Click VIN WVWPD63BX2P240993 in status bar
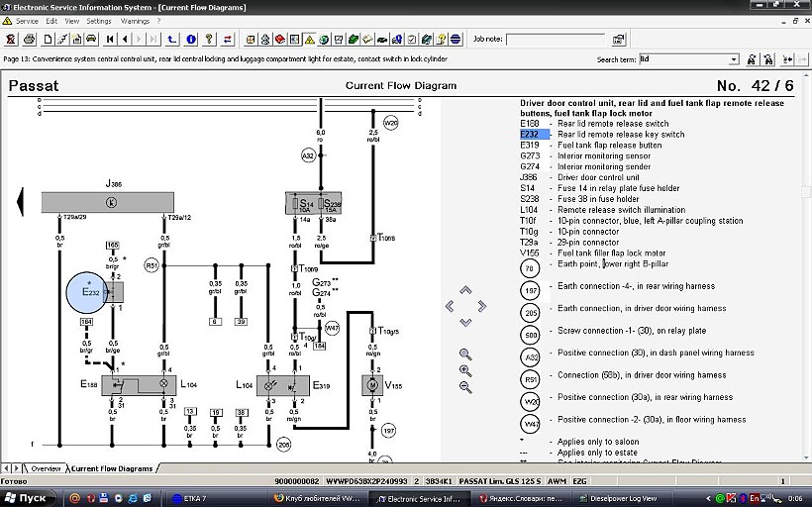Screen dimensions: 812x507 [x=366, y=481]
